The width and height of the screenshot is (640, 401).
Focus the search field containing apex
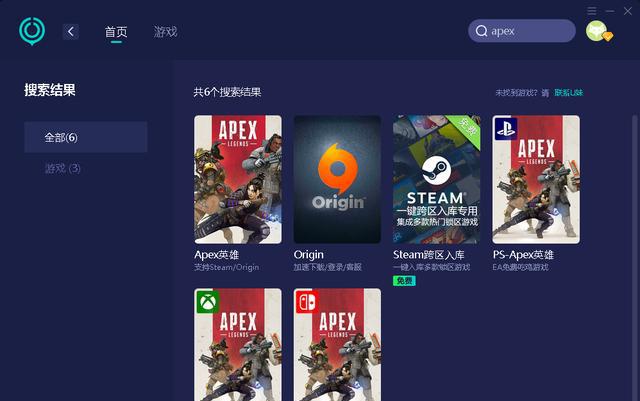(522, 31)
